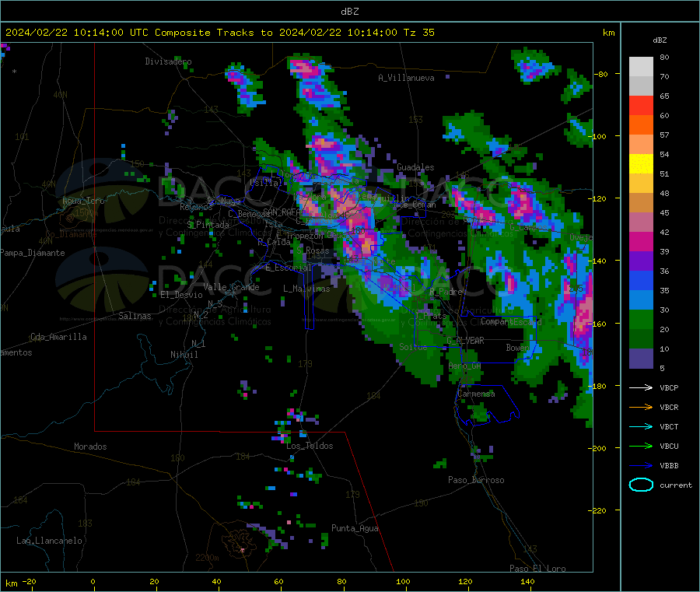Image resolution: width=700 pixels, height=592 pixels.
Task: Click the R_Padre place label
Action: click(446, 292)
